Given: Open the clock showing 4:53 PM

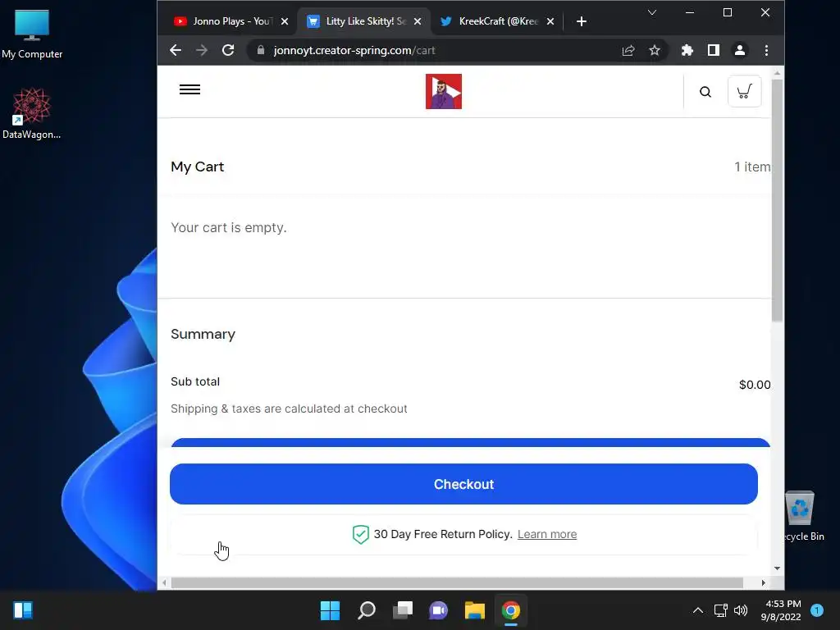Looking at the screenshot, I should (781, 610).
